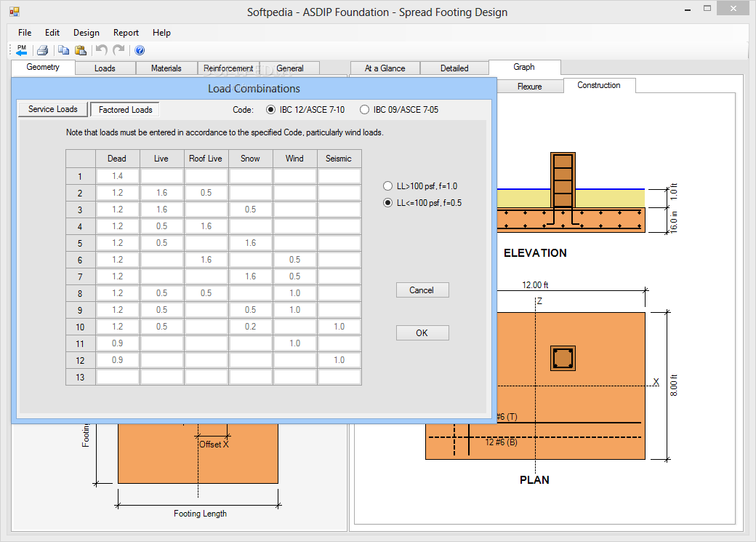
Task: Open the Report menu
Action: coord(126,32)
